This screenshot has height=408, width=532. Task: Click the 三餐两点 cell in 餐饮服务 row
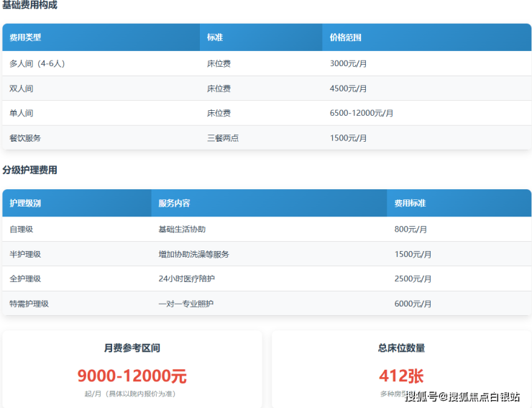tap(223, 137)
